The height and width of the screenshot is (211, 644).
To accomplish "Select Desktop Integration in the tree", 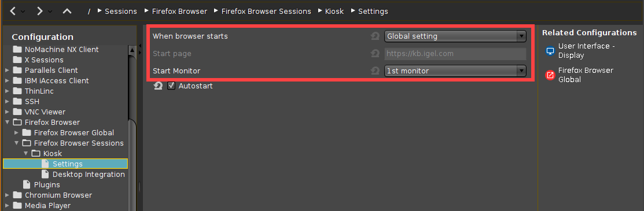I will point(89,174).
